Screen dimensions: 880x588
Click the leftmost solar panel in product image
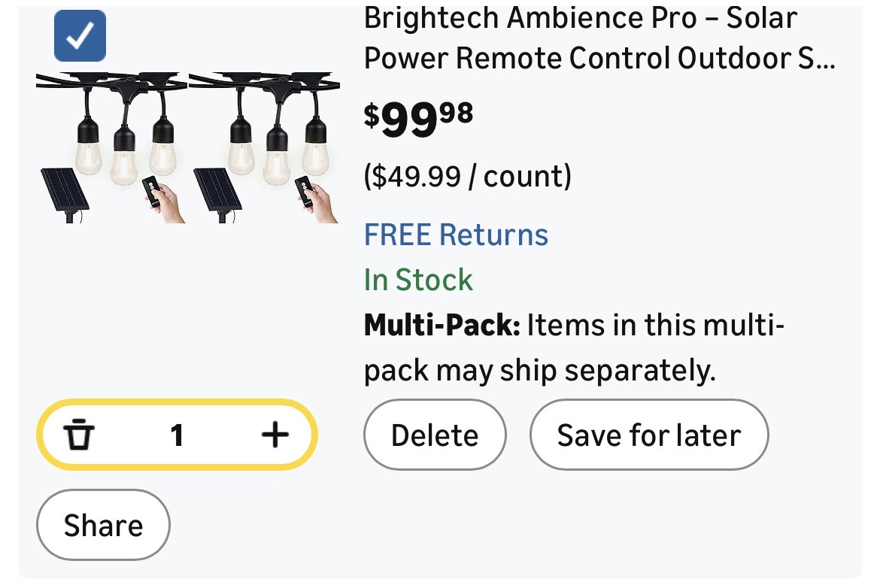pos(64,188)
